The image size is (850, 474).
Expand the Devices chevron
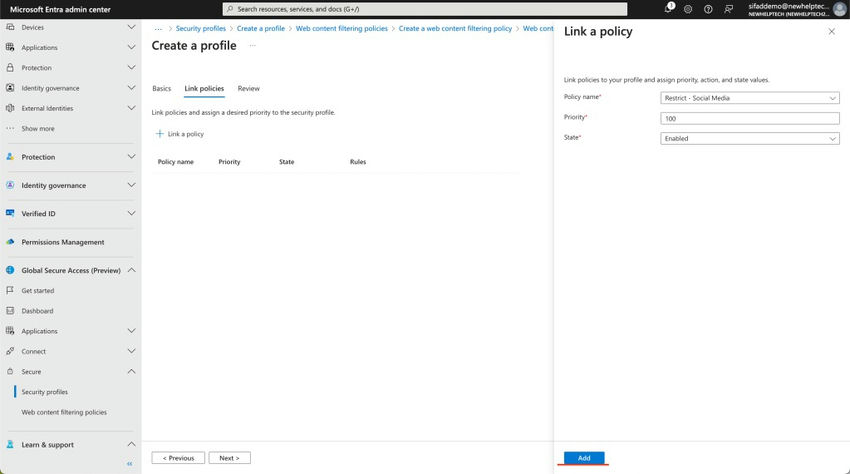(x=131, y=27)
